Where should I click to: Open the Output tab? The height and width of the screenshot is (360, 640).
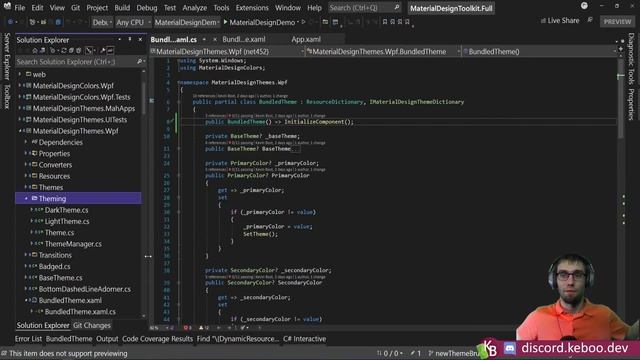(107, 339)
